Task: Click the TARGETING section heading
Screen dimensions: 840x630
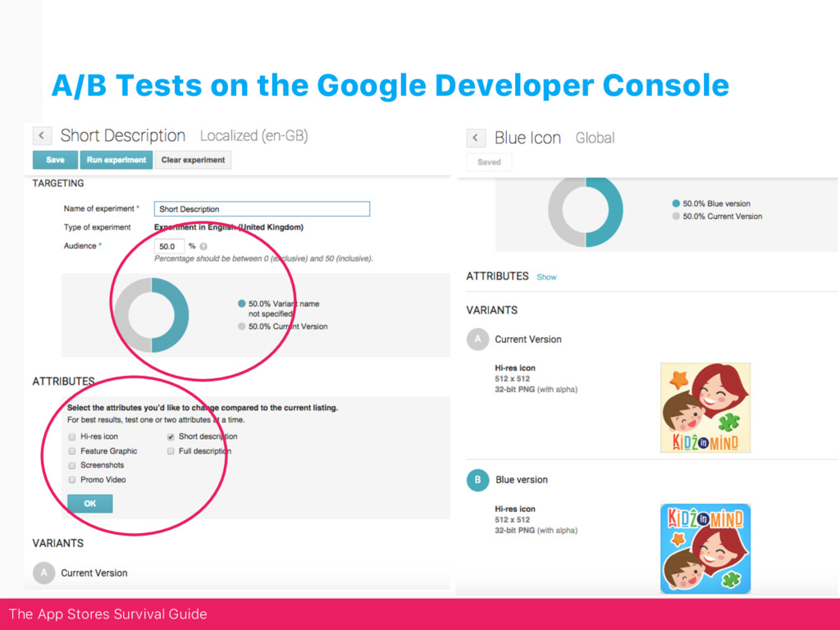Action: pos(58,183)
